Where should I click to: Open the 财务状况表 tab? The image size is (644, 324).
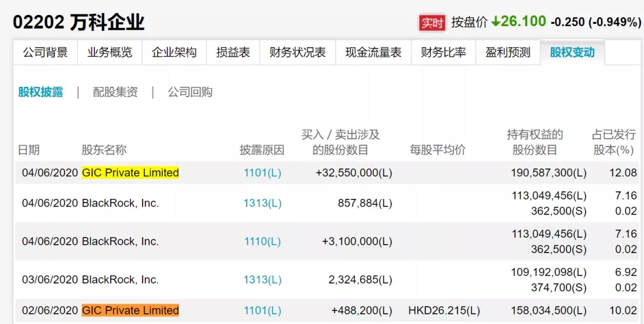(x=298, y=52)
